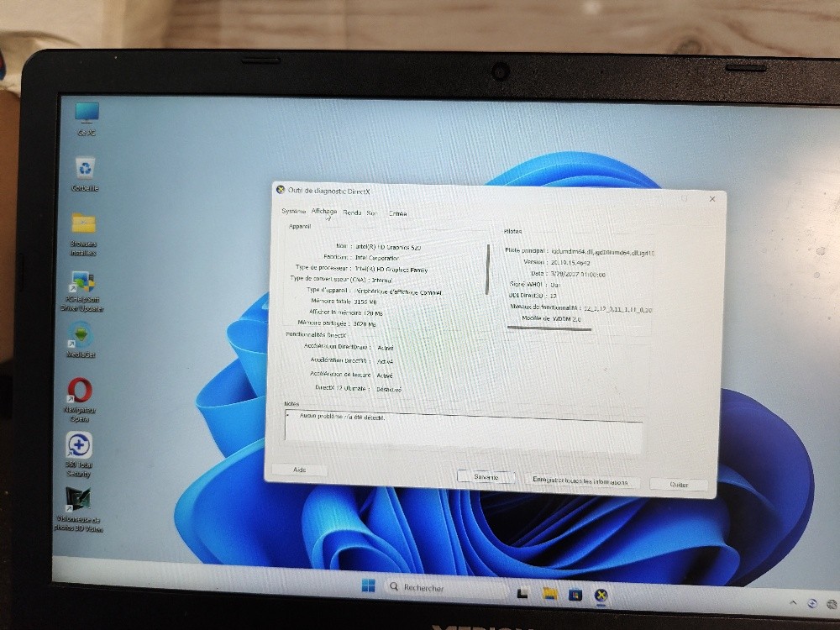840x630 pixels.
Task: Open File Explorer from the taskbar
Action: (549, 594)
